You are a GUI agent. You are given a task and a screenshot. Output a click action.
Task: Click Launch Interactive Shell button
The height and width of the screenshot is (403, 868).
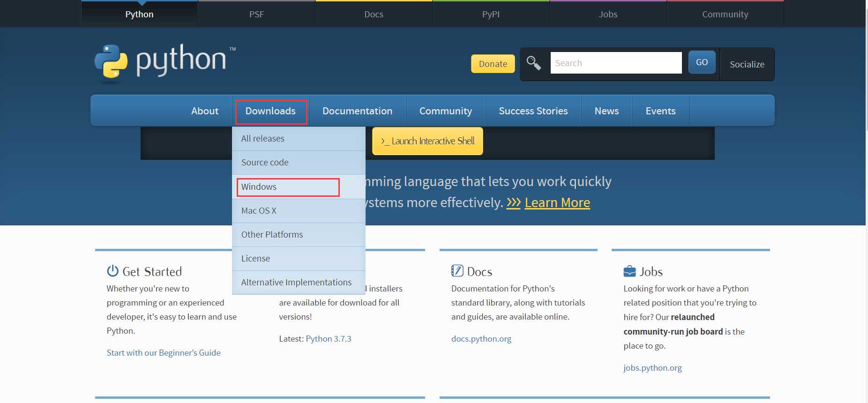(427, 141)
